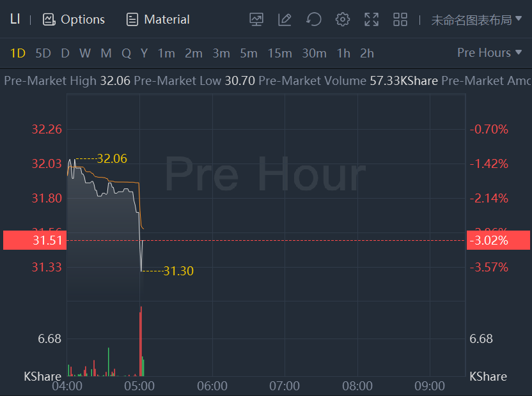Viewport: 532px width, 396px height.
Task: Select the 1D timeframe
Action: point(17,53)
